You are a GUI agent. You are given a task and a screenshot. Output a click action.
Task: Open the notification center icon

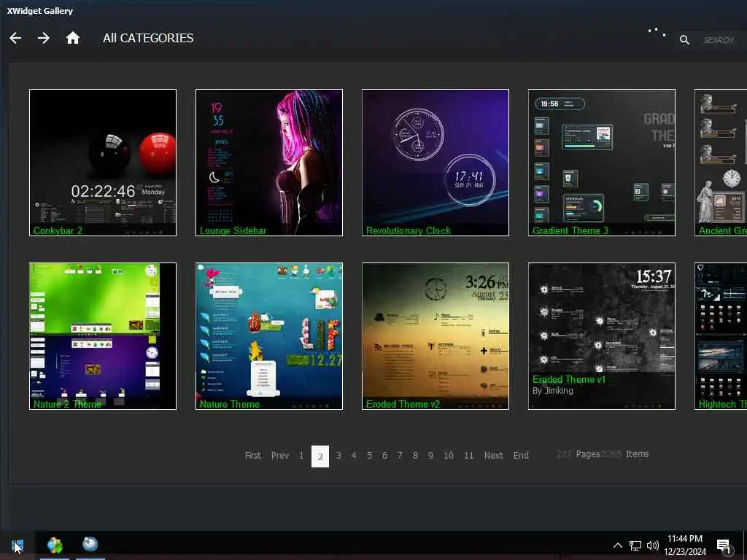point(724,545)
